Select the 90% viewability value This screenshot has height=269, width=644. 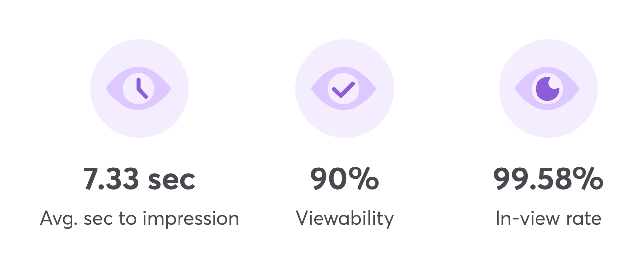[344, 179]
